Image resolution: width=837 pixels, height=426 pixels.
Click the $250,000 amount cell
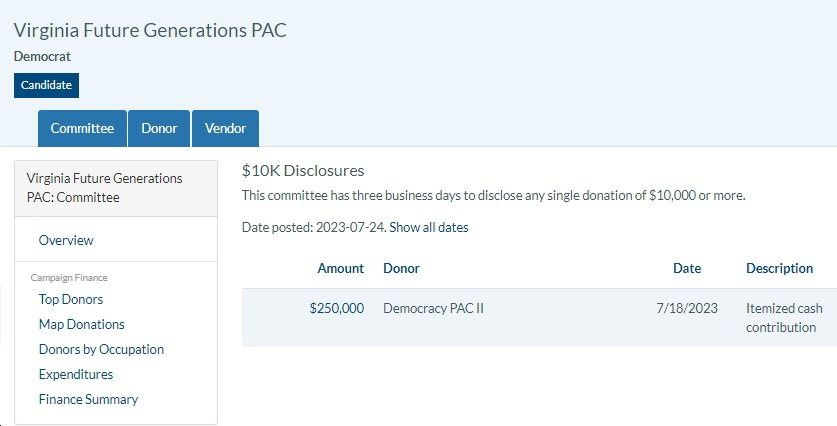337,308
